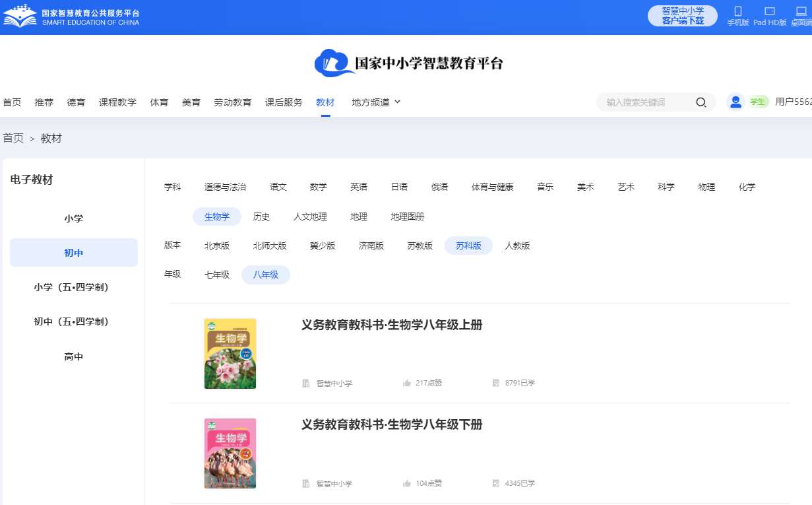The height and width of the screenshot is (505, 812).
Task: Click 智慧中小学 客户端下载 button
Action: [x=682, y=16]
